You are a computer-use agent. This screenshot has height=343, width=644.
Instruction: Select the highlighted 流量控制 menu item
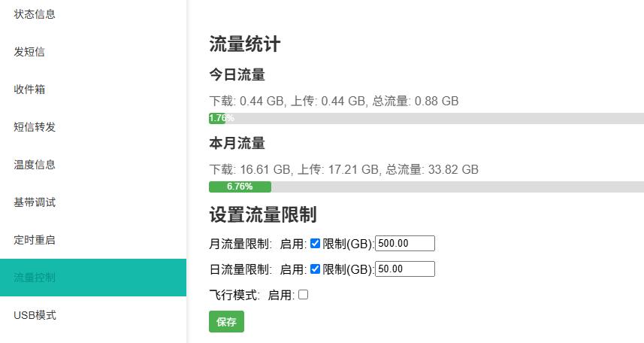[93, 278]
